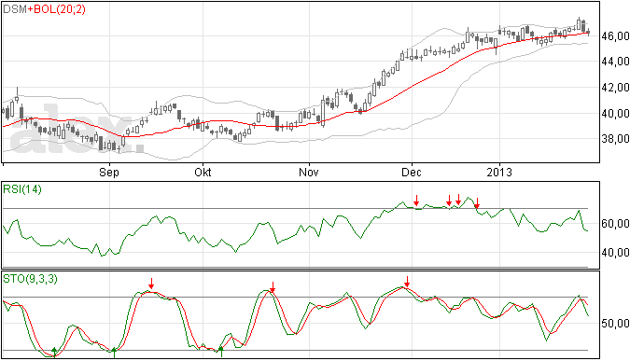The image size is (644, 361).
Task: Click the Sep month label
Action: click(x=109, y=172)
